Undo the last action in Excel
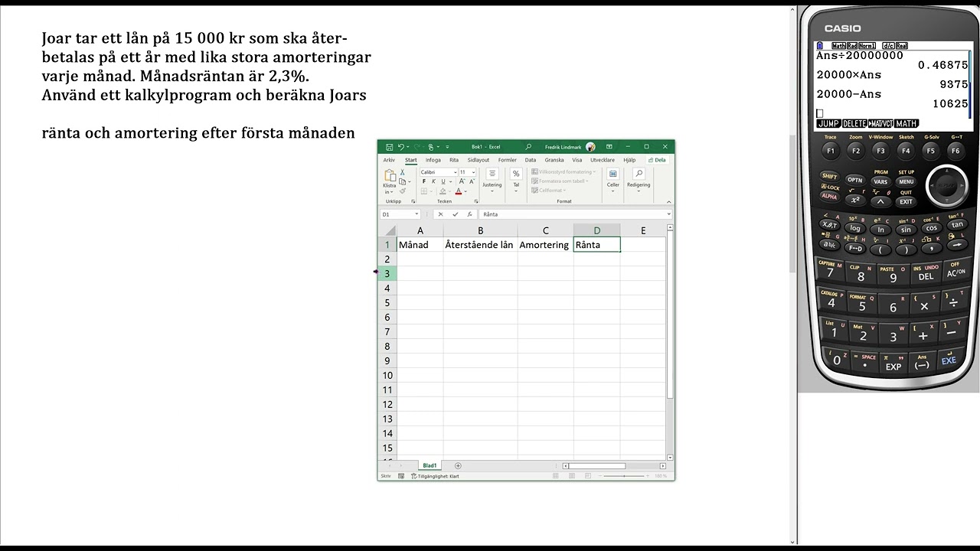The width and height of the screenshot is (980, 551). tap(400, 147)
